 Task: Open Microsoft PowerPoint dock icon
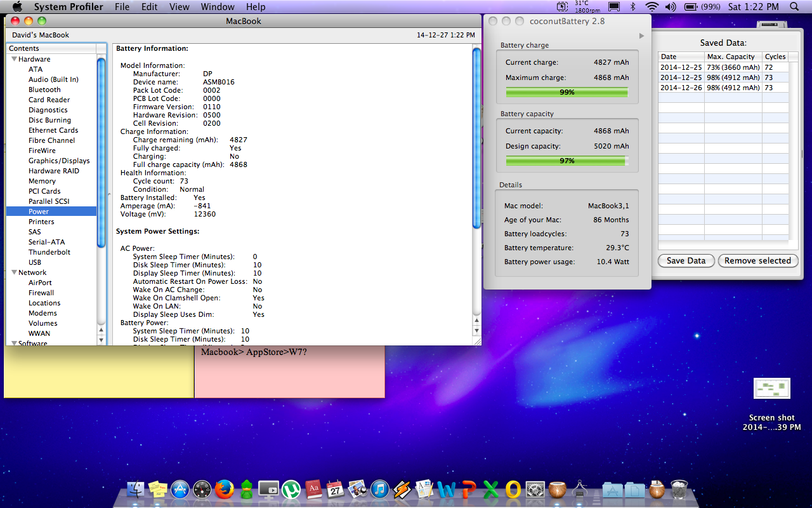point(469,489)
